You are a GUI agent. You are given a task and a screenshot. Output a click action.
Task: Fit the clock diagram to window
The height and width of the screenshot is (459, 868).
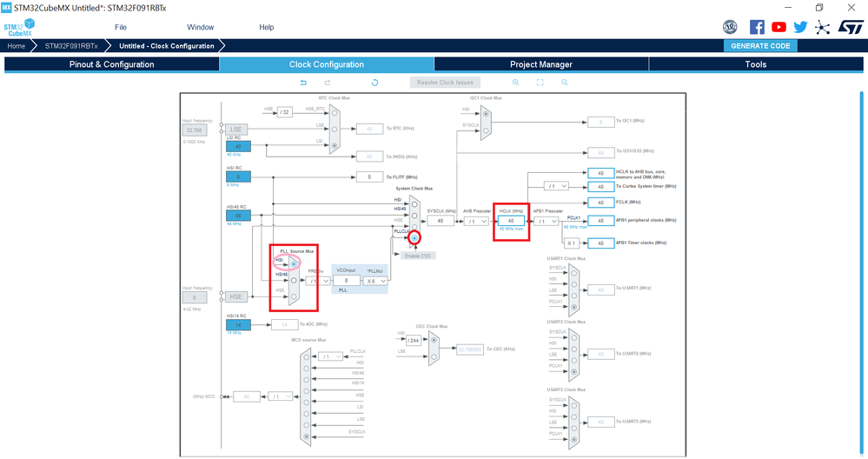point(540,83)
